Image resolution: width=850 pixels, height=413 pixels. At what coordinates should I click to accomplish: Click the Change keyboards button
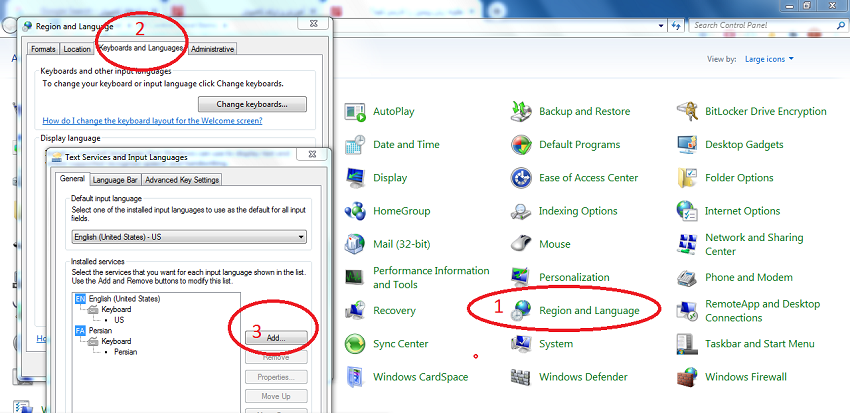coord(252,104)
